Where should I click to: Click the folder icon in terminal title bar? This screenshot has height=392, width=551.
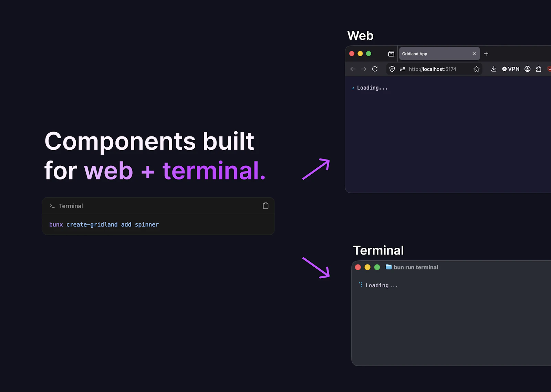click(x=388, y=267)
